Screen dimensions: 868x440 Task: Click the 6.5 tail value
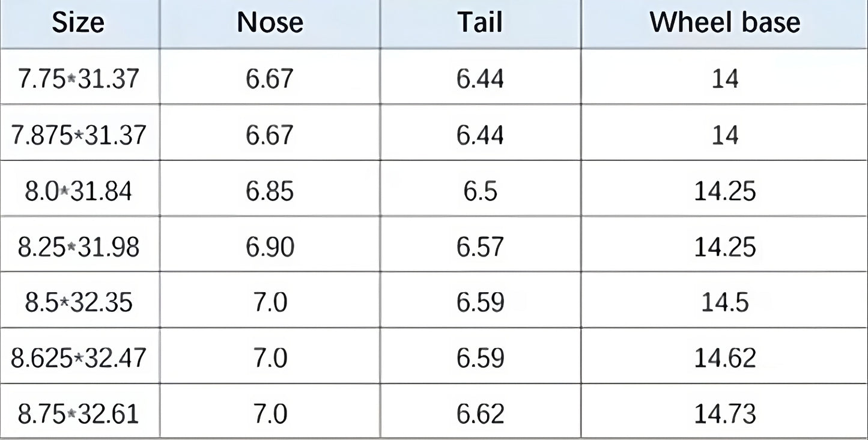(x=480, y=191)
